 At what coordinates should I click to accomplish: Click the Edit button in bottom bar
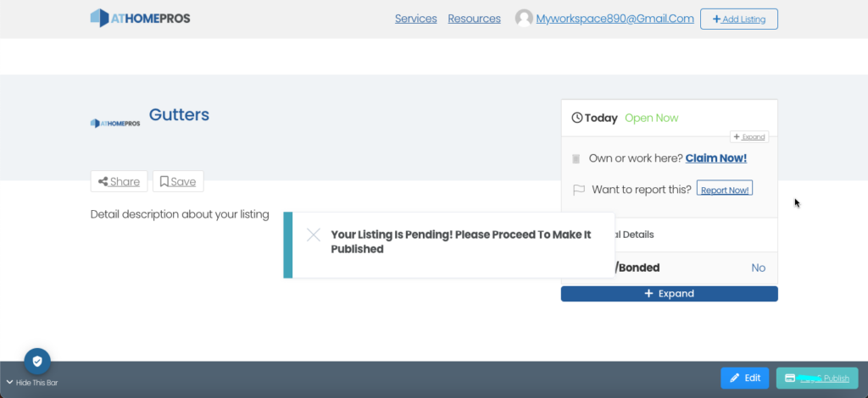pyautogui.click(x=744, y=378)
